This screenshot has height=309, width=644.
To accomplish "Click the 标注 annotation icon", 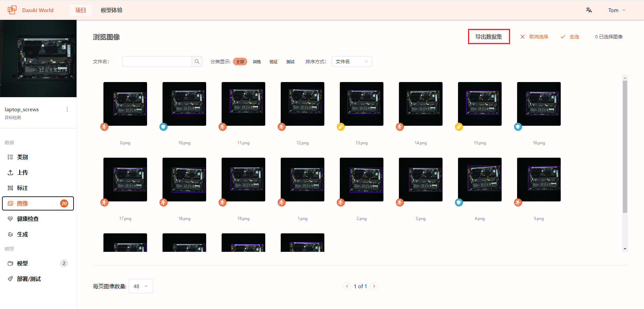I will (10, 188).
